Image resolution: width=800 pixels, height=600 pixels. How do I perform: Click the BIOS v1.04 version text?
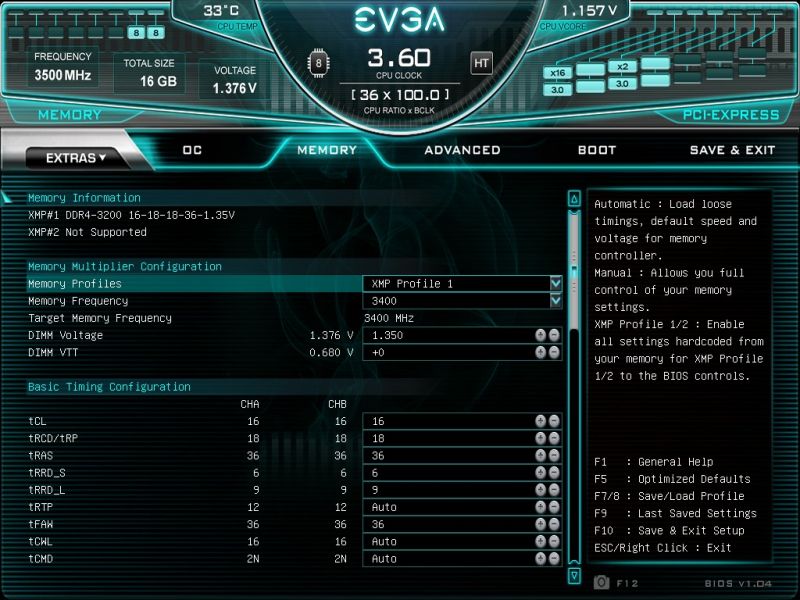738,583
